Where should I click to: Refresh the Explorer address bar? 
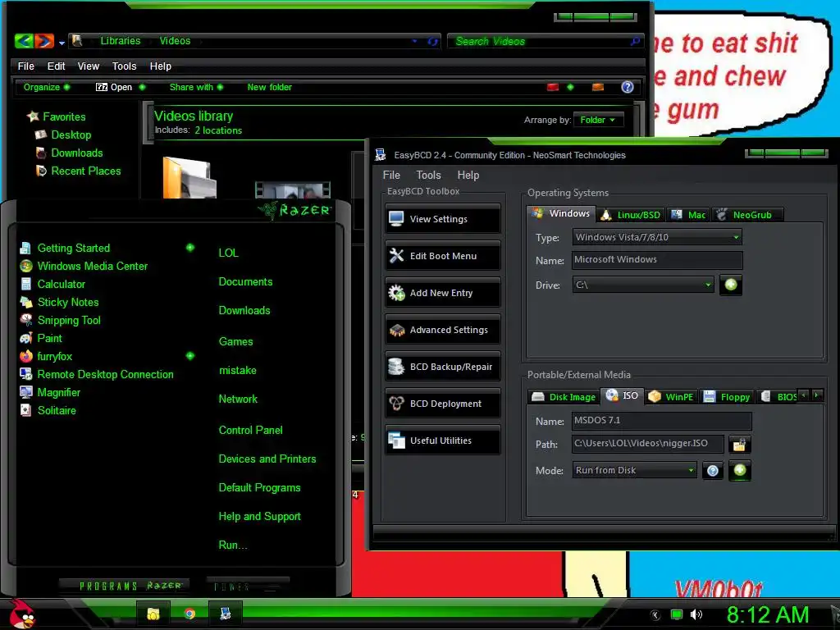pos(433,41)
